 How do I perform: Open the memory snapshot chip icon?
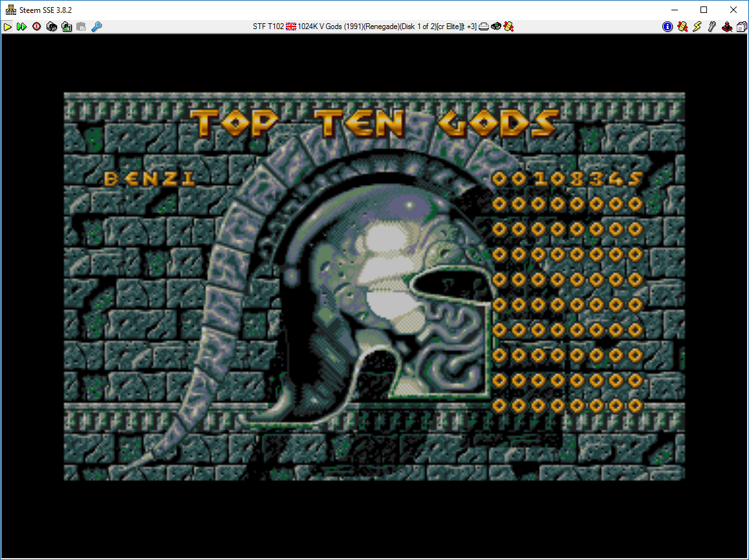pyautogui.click(x=52, y=27)
